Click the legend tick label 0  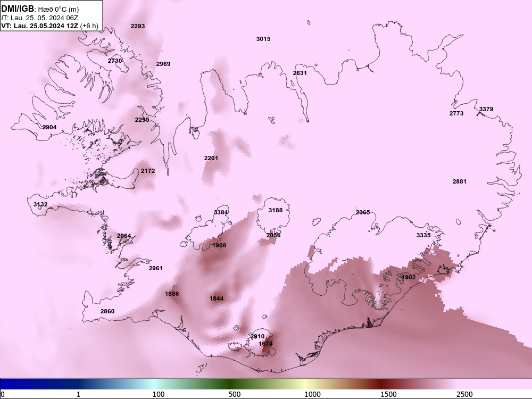coord(3,394)
